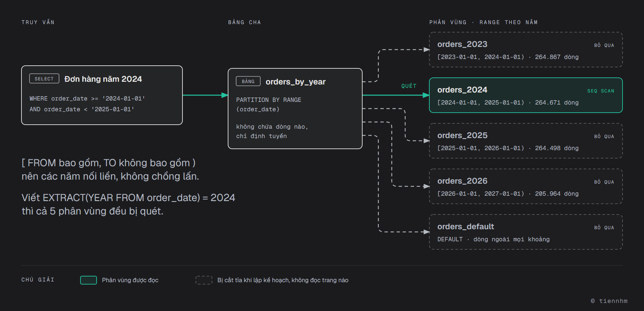Click the "(order_date)" partition key text
This screenshot has height=311, width=644.
point(258,109)
